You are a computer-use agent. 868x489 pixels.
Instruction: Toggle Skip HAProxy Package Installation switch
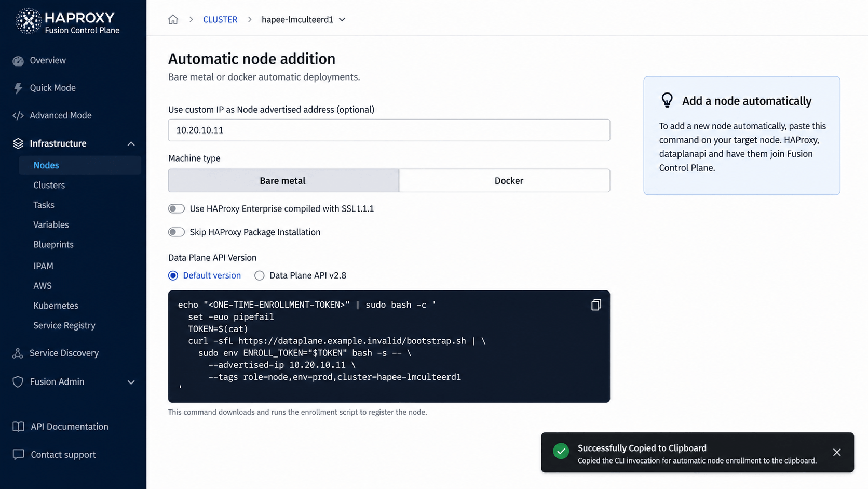[177, 232]
